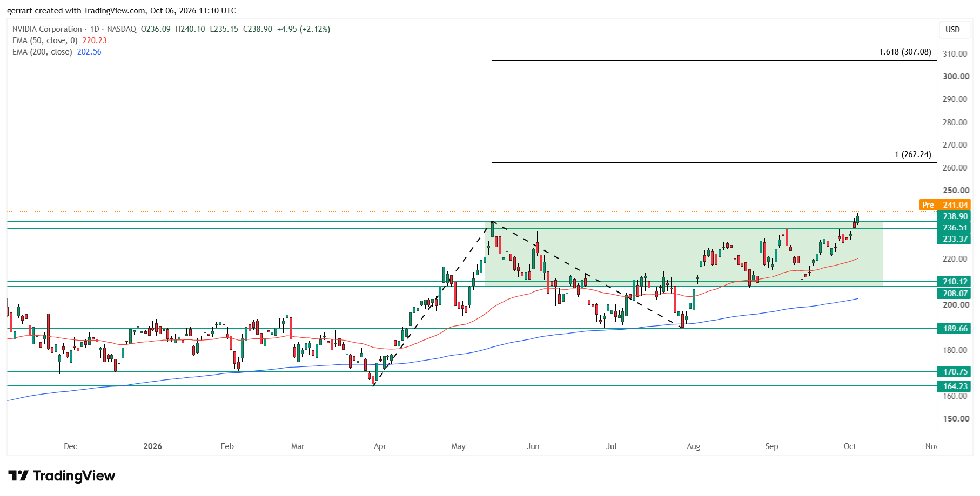980x496 pixels.
Task: Click the 233.37 price level label
Action: point(955,239)
